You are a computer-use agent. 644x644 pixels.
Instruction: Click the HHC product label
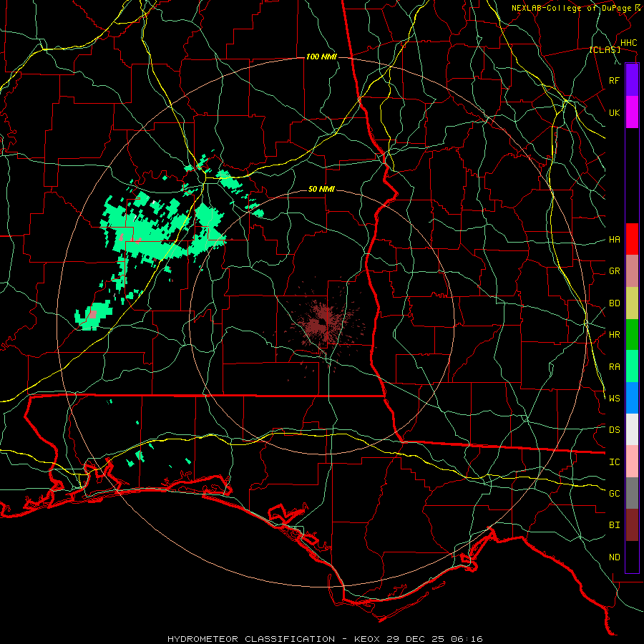629,43
